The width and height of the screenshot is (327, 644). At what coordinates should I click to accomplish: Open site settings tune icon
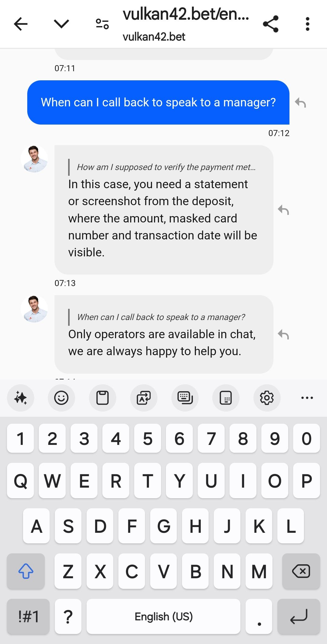pos(102,24)
